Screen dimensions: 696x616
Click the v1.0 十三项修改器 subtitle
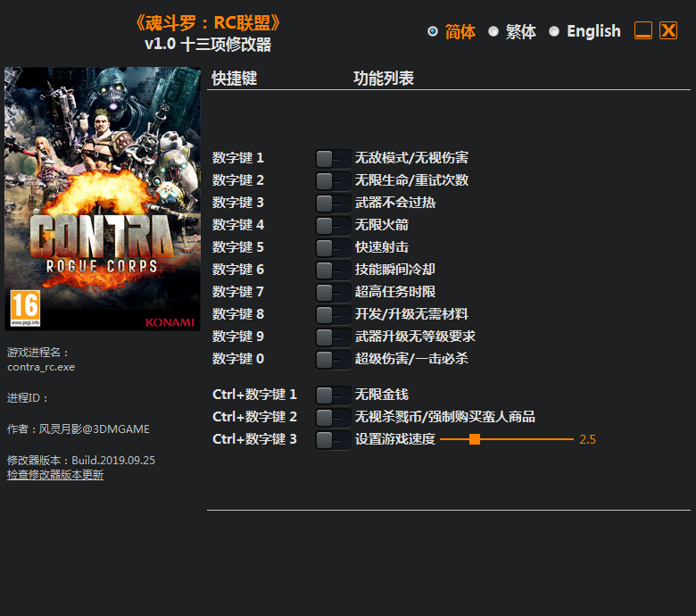(208, 45)
